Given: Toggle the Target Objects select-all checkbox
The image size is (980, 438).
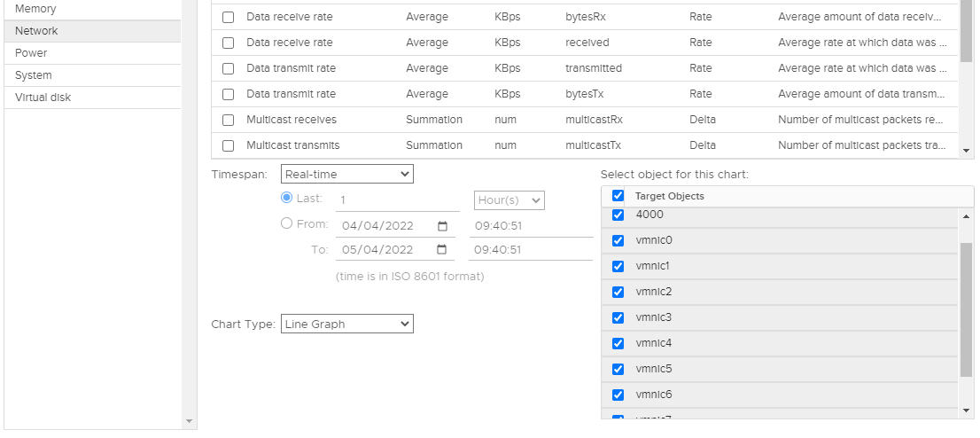Looking at the screenshot, I should (618, 196).
